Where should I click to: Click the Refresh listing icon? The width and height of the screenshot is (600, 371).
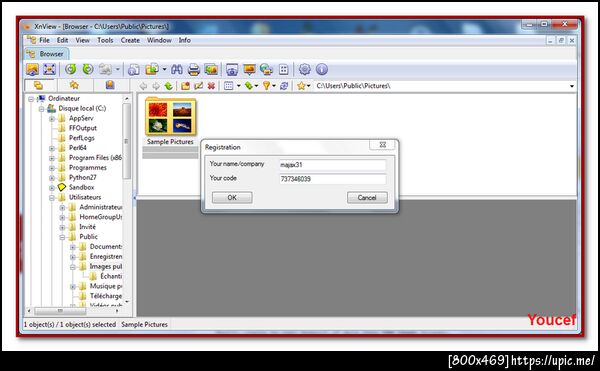(x=284, y=86)
